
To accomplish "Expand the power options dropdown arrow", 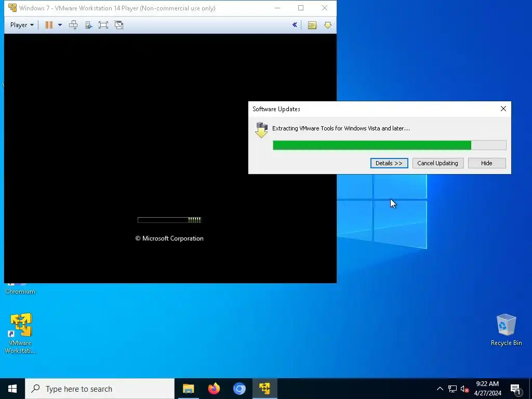I will coord(60,25).
